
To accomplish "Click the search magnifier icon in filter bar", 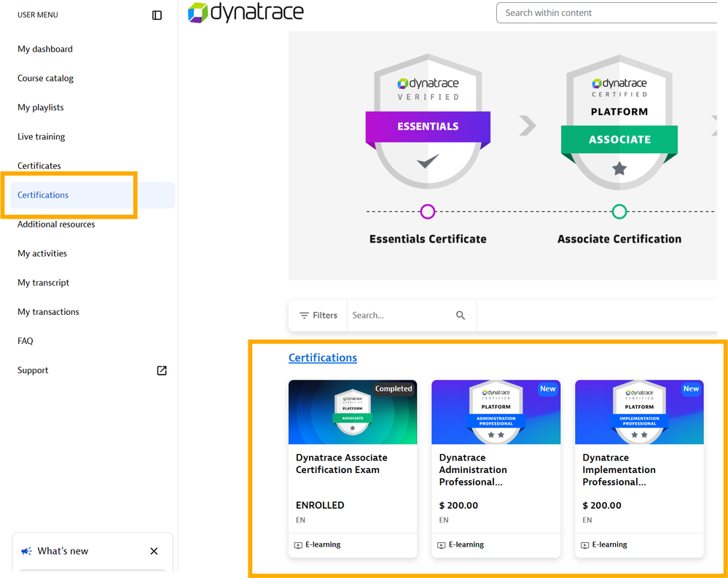I will coord(461,315).
